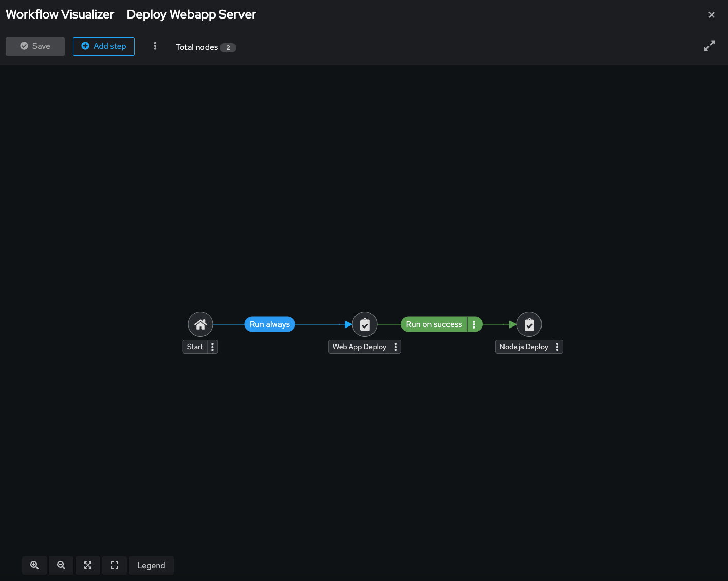The image size is (728, 581).
Task: Open Web App Deploy node options menu
Action: 396,347
